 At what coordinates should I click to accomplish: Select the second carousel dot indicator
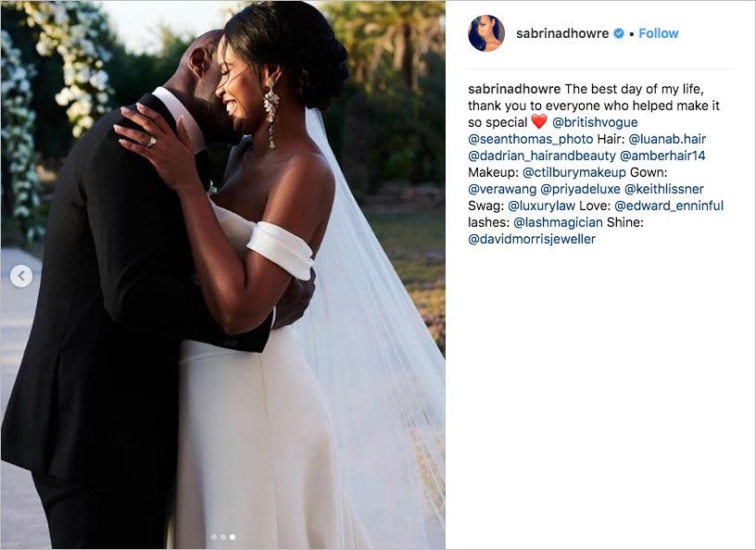pos(223,536)
